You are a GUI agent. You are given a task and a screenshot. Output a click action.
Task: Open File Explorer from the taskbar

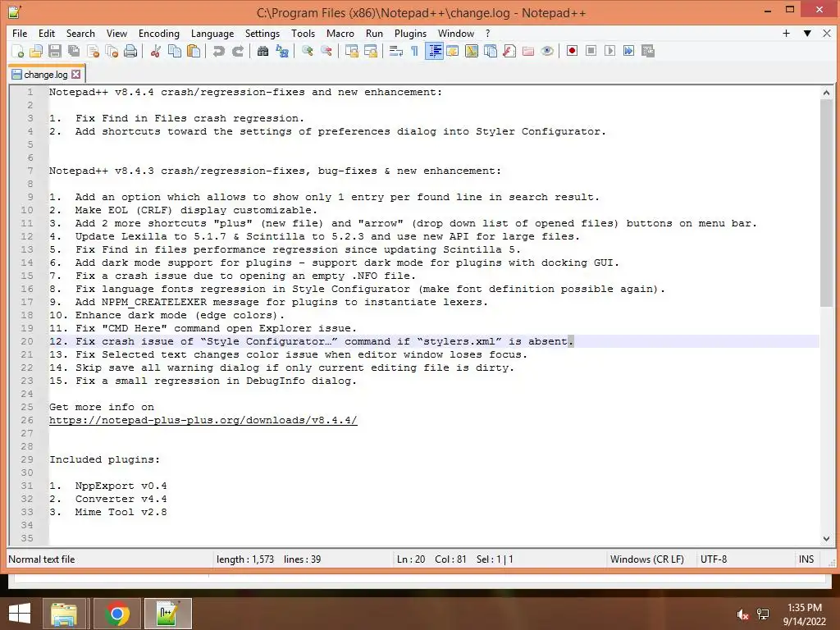point(64,614)
